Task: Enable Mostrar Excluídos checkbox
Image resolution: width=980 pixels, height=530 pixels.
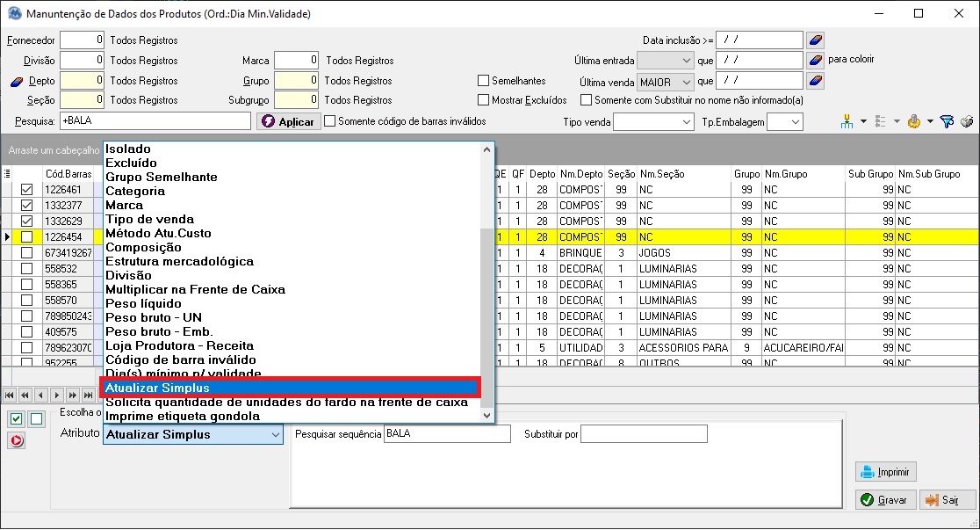Action: pyautogui.click(x=483, y=100)
